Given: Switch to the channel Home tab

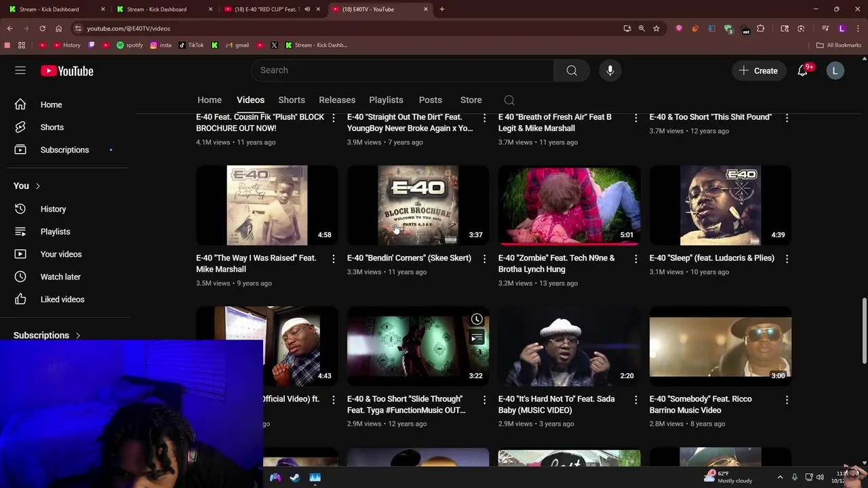Looking at the screenshot, I should point(210,100).
